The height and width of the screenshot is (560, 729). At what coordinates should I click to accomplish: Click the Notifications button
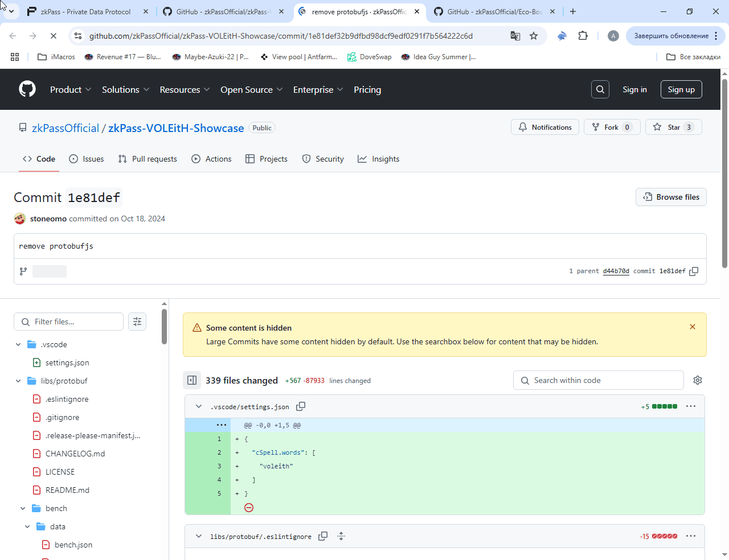click(545, 127)
